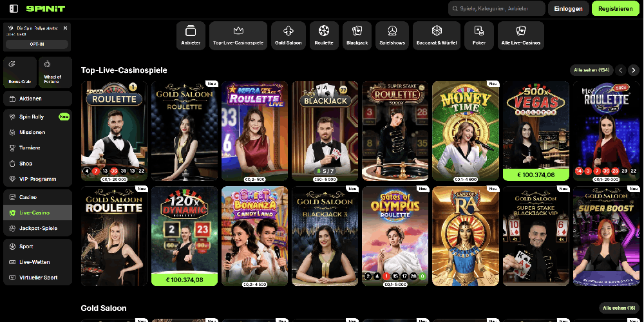Open Gold Saloon Super Boost game
644x322 pixels.
(606, 236)
